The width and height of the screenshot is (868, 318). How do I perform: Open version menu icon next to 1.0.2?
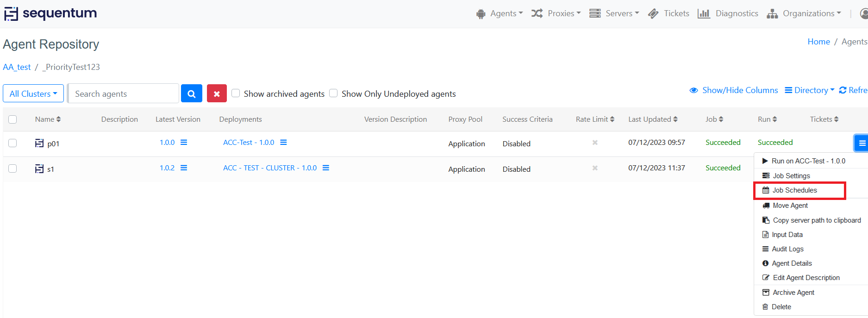pos(184,168)
